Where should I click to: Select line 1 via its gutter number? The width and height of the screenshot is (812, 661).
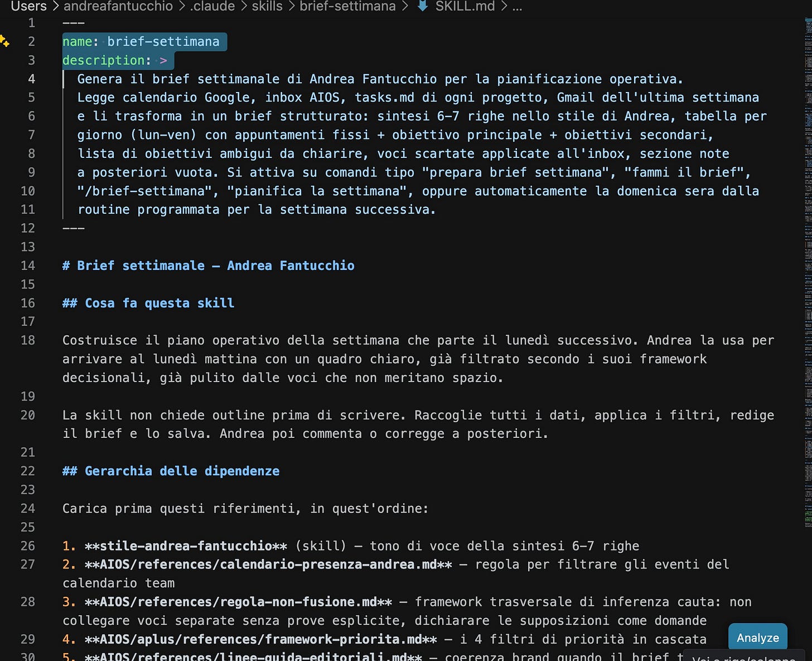click(31, 23)
